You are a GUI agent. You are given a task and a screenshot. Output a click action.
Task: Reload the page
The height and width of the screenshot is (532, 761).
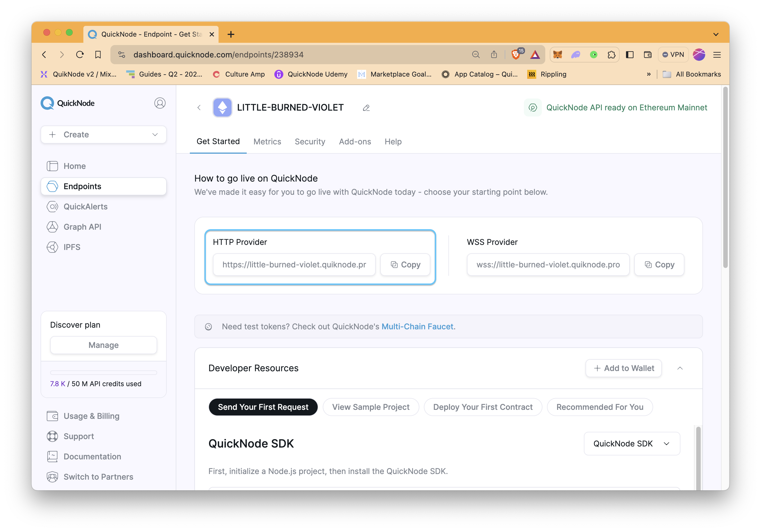(x=80, y=54)
